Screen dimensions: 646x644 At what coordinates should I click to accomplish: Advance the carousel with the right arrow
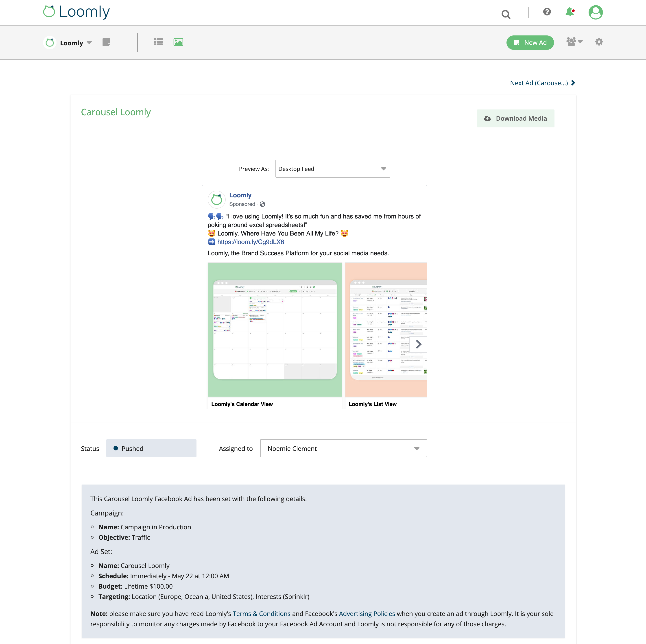(418, 344)
